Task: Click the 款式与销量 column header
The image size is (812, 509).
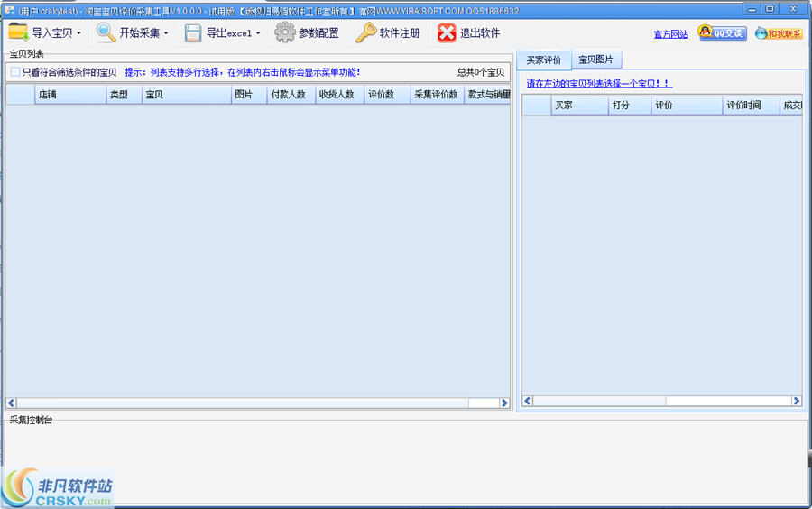Action: click(x=487, y=94)
